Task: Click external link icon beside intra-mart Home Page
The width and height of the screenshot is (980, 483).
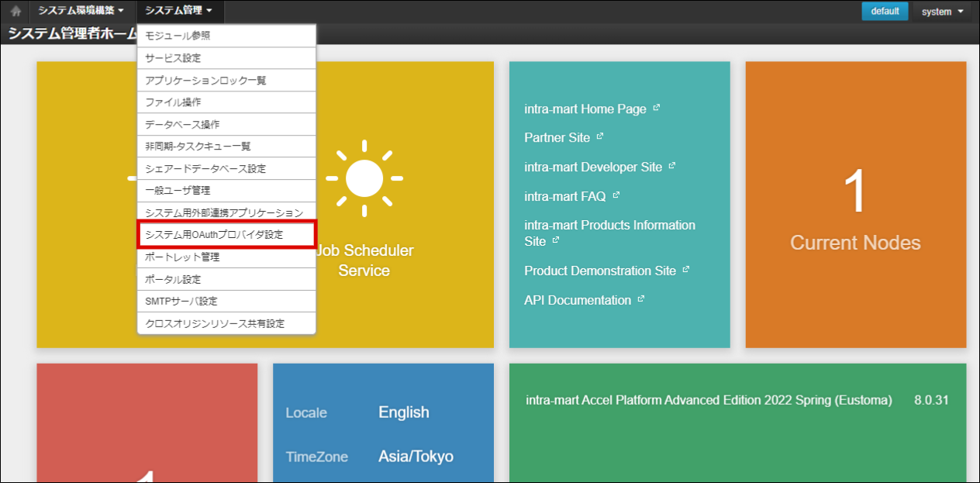Action: click(657, 109)
